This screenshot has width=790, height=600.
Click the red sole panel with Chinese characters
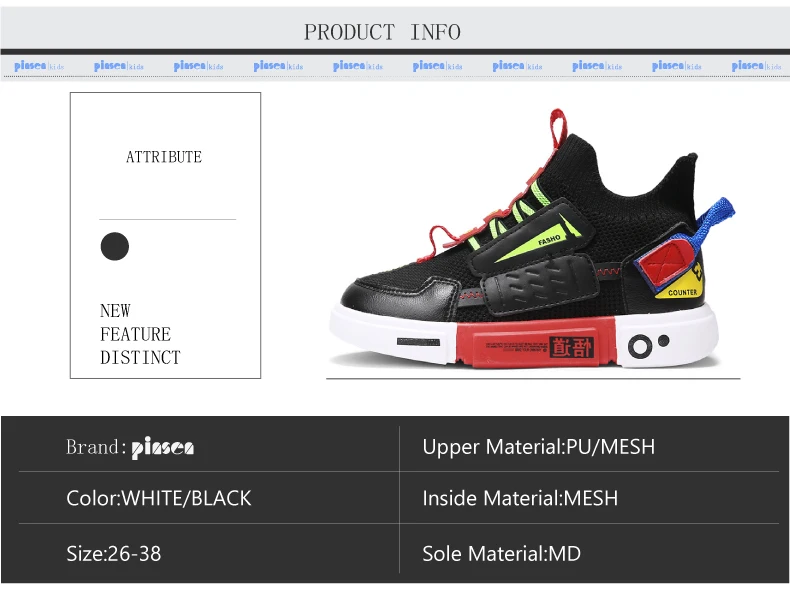(x=536, y=344)
